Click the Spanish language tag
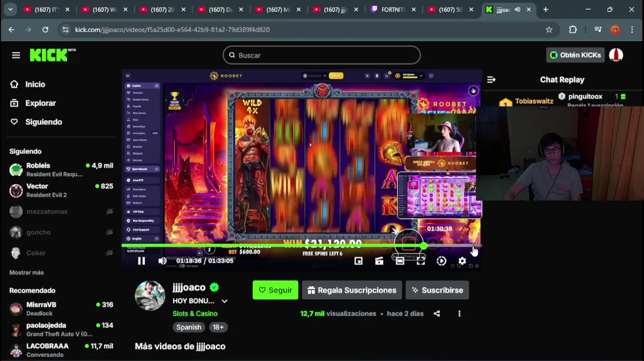Image resolution: width=644 pixels, height=361 pixels. tap(189, 327)
